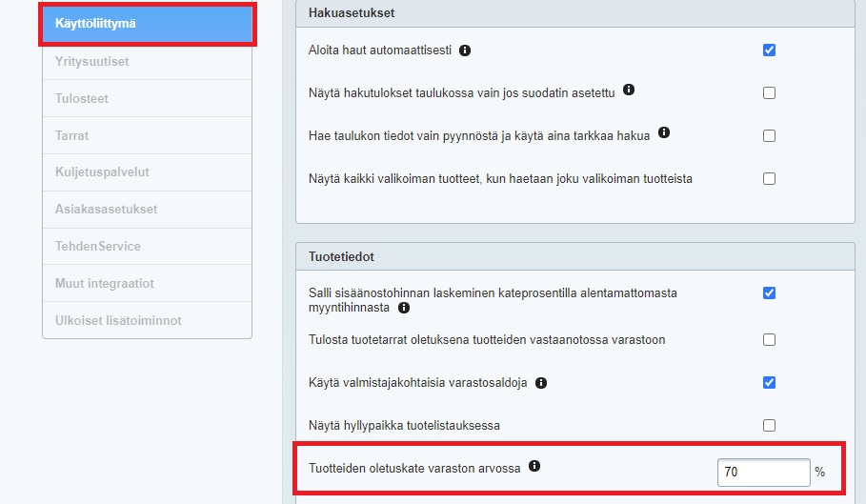Go to Tulosteet settings
This screenshot has height=504, width=866.
click(147, 98)
